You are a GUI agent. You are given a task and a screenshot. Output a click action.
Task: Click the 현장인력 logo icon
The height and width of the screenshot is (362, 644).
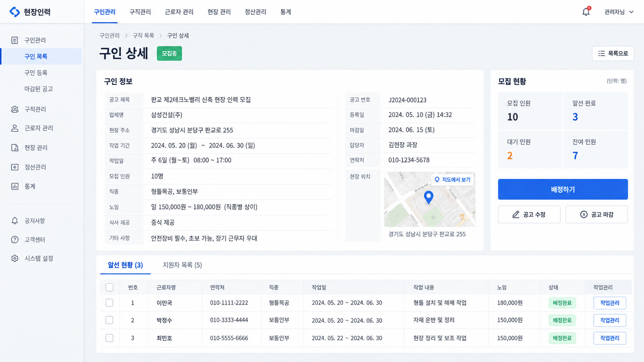point(15,12)
